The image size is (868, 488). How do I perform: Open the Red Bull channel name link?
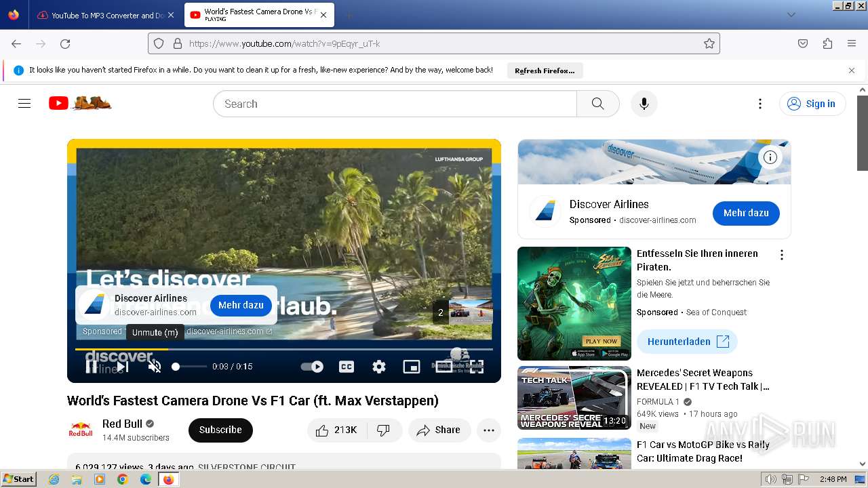122,424
